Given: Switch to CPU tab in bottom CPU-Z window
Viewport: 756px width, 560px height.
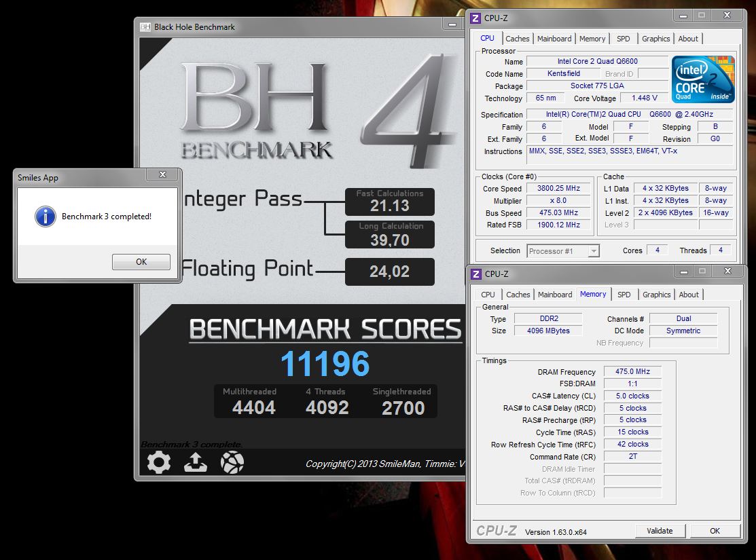Looking at the screenshot, I should pyautogui.click(x=488, y=295).
